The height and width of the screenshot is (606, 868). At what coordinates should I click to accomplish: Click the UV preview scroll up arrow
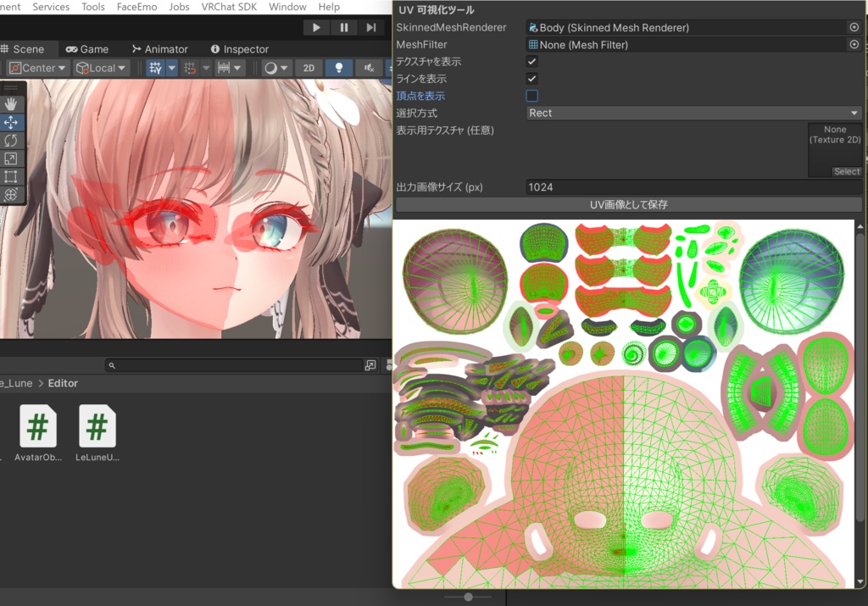(x=860, y=226)
